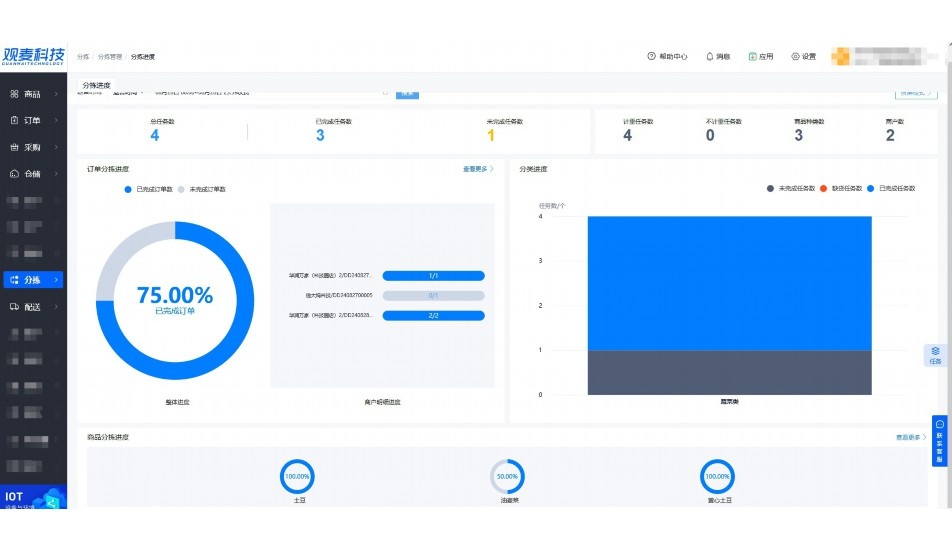The height and width of the screenshot is (551, 952).
Task: Open the floating 任务 layers icon
Action: [935, 352]
